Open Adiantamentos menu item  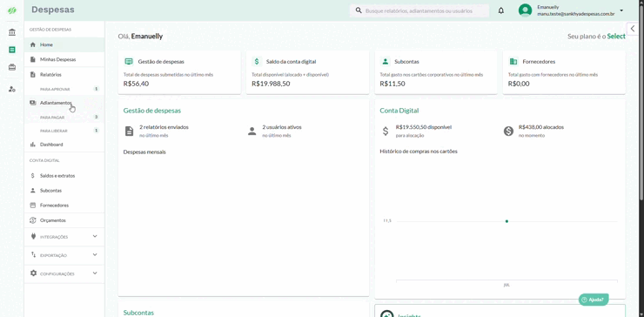coord(64,103)
